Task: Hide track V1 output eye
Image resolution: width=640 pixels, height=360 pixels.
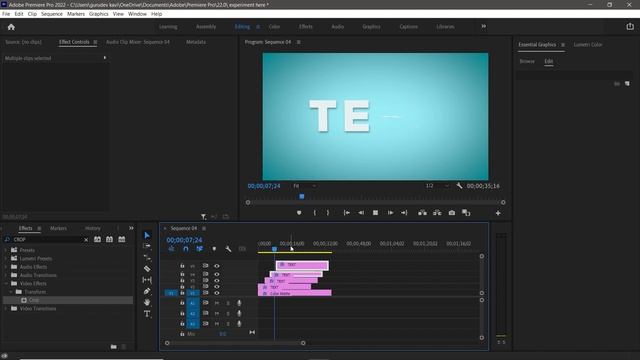Action: pos(217,293)
